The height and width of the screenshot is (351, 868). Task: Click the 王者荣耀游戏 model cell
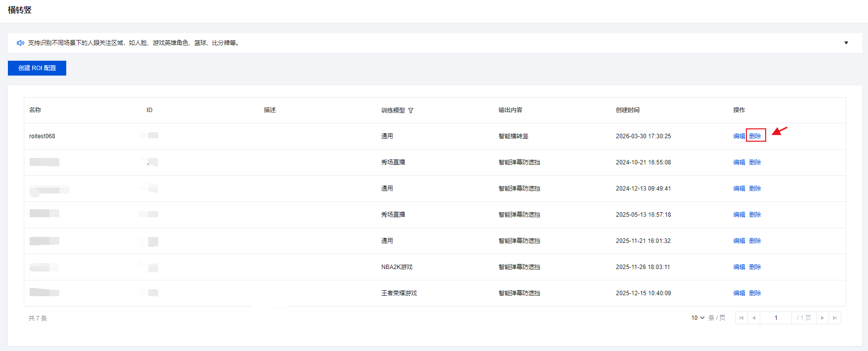pos(399,293)
